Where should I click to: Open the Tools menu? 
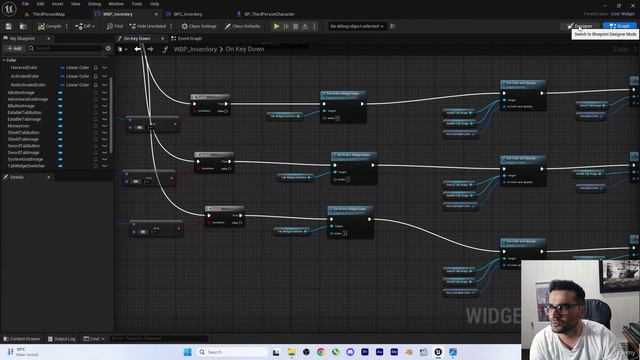137,4
